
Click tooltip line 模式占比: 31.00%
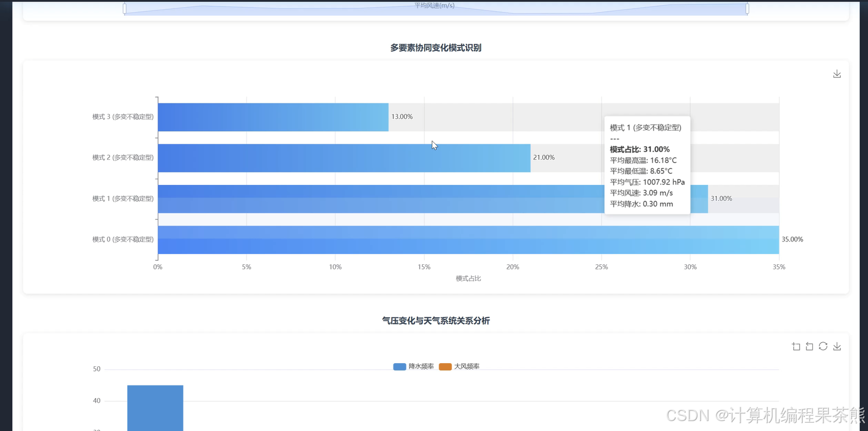click(x=640, y=149)
